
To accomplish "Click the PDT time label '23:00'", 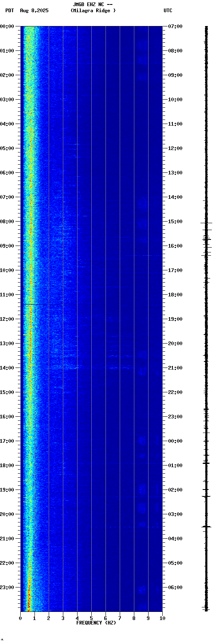I will tap(7, 587).
